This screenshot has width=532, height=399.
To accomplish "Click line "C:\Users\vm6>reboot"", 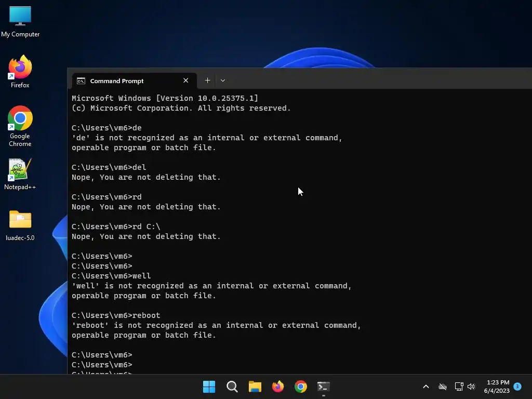I will click(x=116, y=315).
